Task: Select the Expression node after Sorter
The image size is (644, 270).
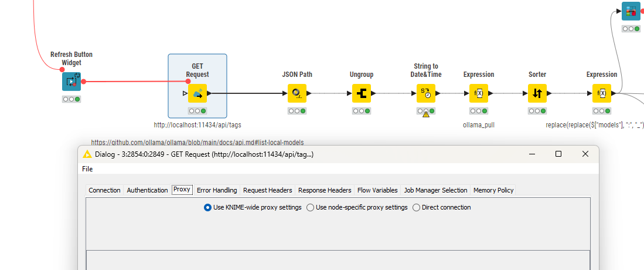Action: pyautogui.click(x=602, y=93)
